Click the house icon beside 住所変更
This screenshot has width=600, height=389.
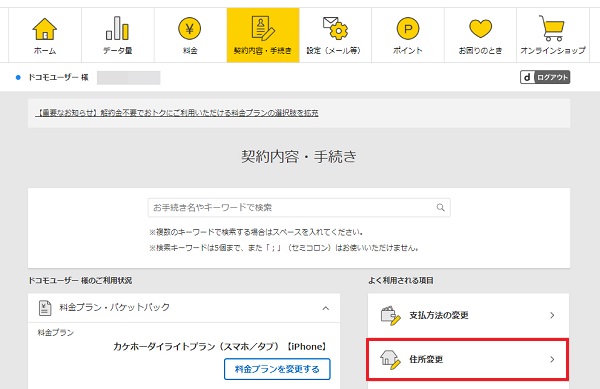pyautogui.click(x=390, y=360)
